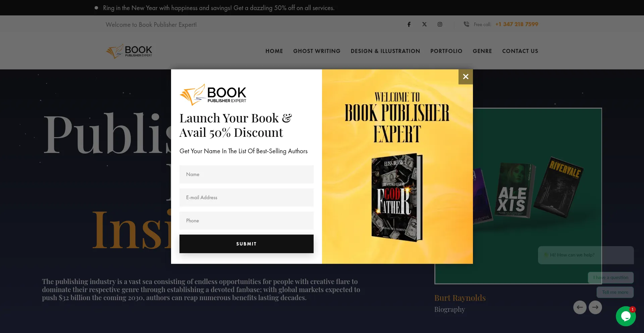The image size is (644, 333).
Task: Open the GHOST WRITING menu
Action: coord(317,51)
